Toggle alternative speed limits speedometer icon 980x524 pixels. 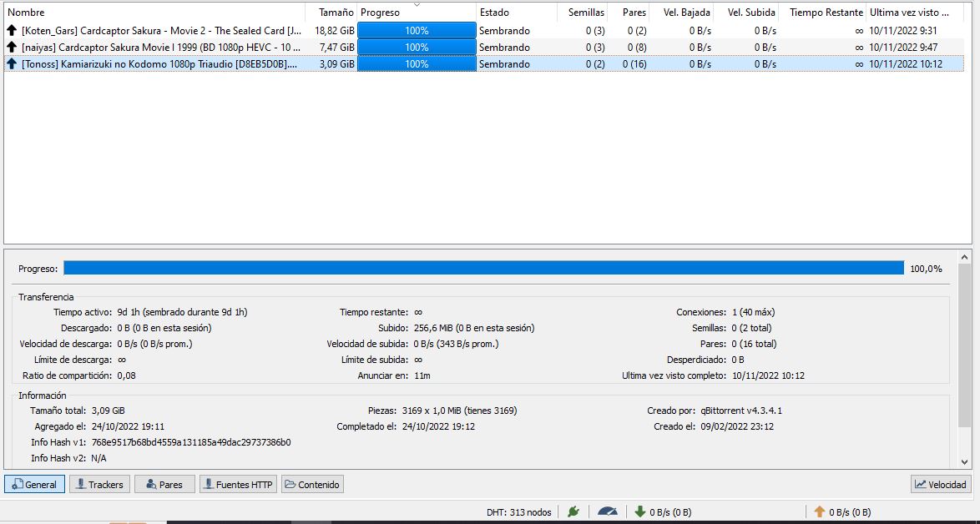pyautogui.click(x=608, y=512)
